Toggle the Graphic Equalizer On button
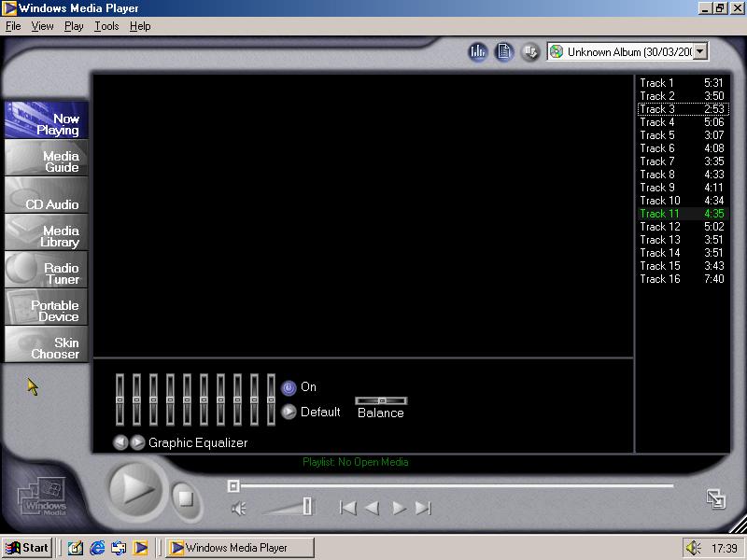 tap(289, 387)
